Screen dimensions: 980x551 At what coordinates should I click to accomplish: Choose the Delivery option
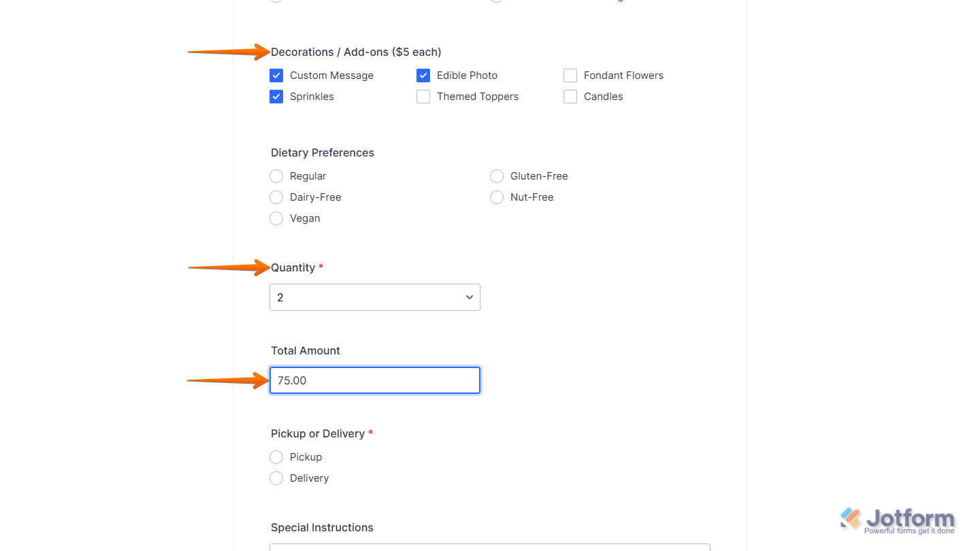coord(276,478)
